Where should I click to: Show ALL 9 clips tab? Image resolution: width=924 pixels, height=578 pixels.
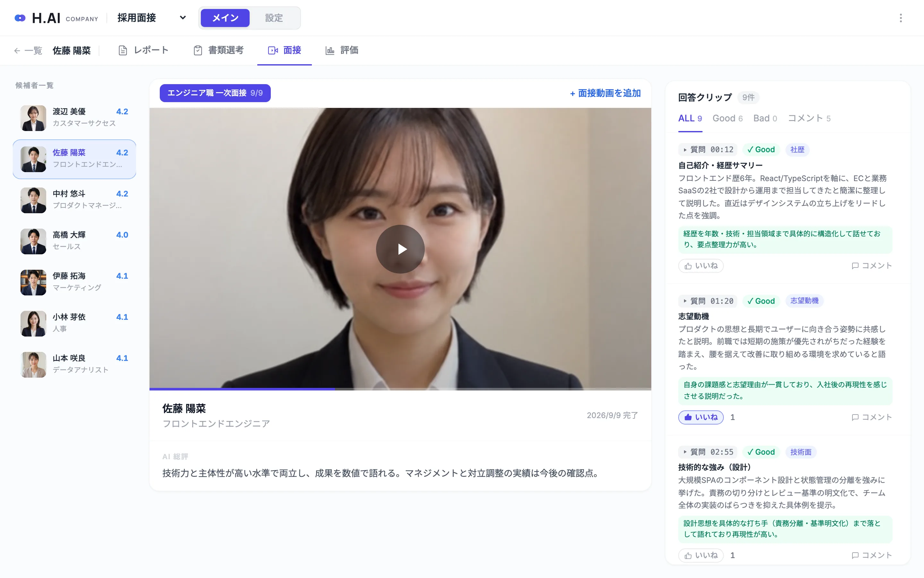[690, 118]
